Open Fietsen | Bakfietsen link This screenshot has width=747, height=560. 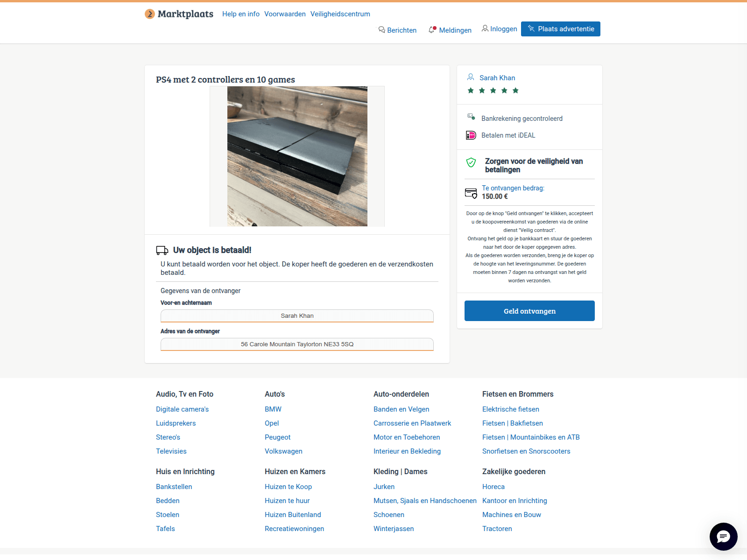(x=513, y=423)
